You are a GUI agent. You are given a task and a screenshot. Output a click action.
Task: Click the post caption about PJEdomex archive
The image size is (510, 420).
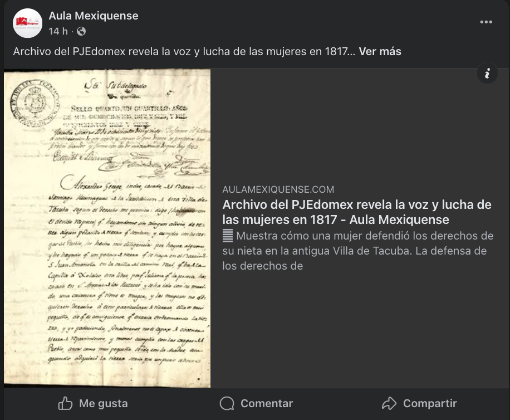(184, 51)
